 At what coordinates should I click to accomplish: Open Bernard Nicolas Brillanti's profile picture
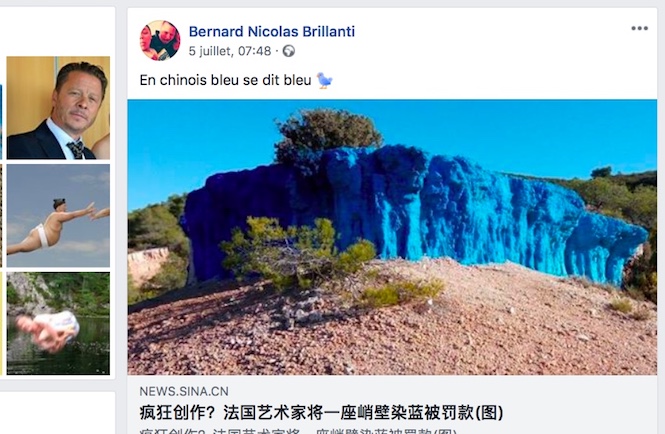(x=160, y=40)
